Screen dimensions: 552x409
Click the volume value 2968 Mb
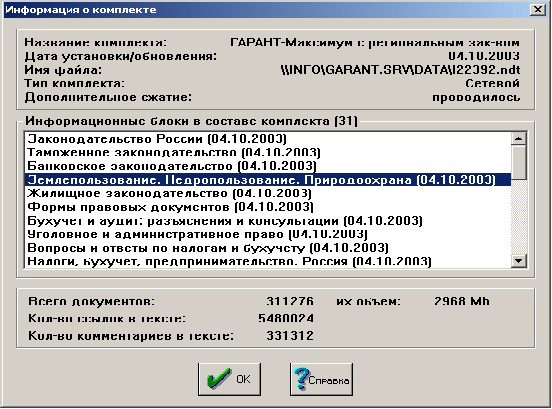461,302
